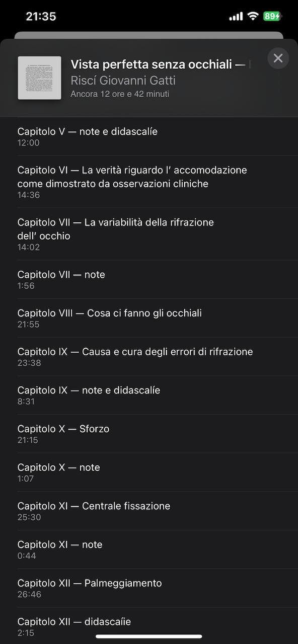Screen dimensions: 298x644
Task: Select Capitolo VII — La variabilità della rifrazione
Action: click(x=149, y=233)
